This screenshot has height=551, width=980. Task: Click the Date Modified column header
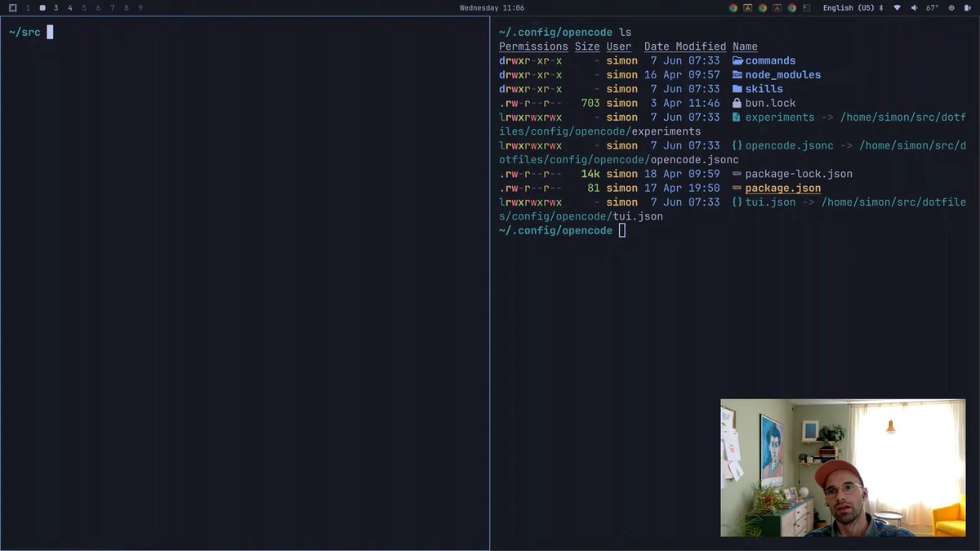[685, 47]
